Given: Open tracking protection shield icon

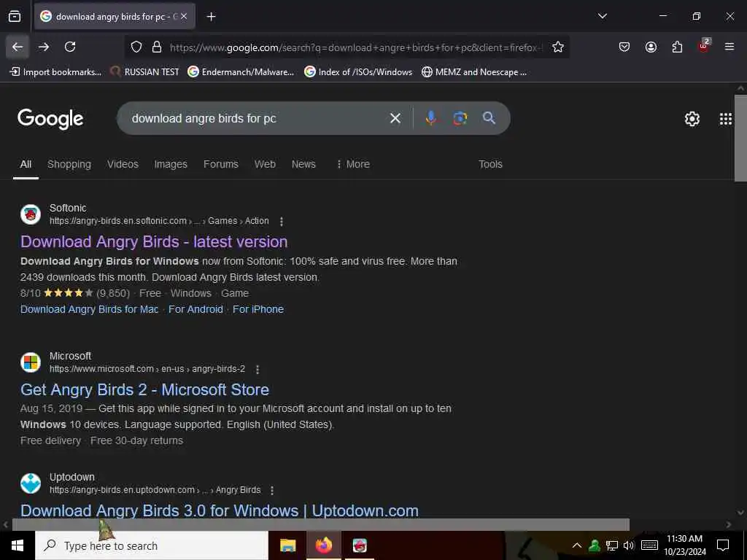Looking at the screenshot, I should coord(136,47).
